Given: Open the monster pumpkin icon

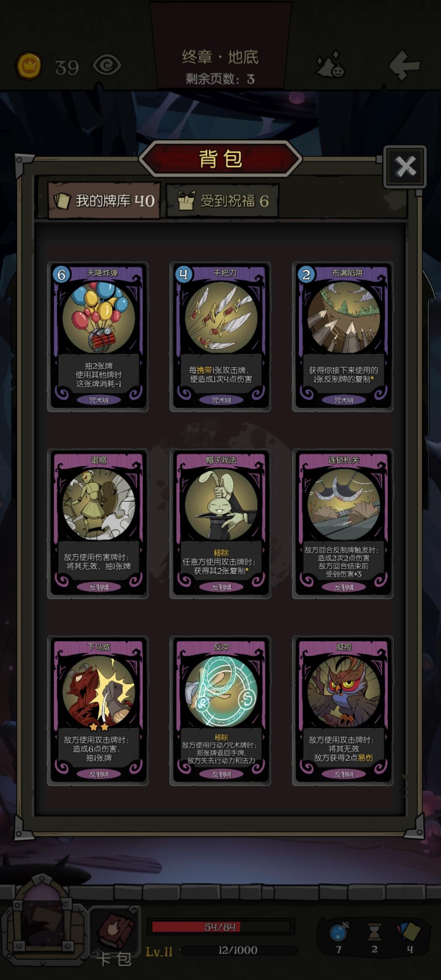Looking at the screenshot, I should coord(331,65).
